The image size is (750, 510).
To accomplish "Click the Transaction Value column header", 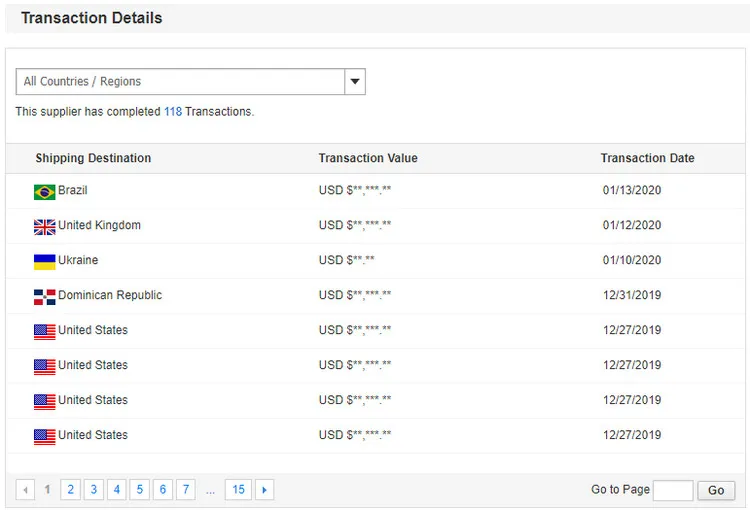I will 368,158.
